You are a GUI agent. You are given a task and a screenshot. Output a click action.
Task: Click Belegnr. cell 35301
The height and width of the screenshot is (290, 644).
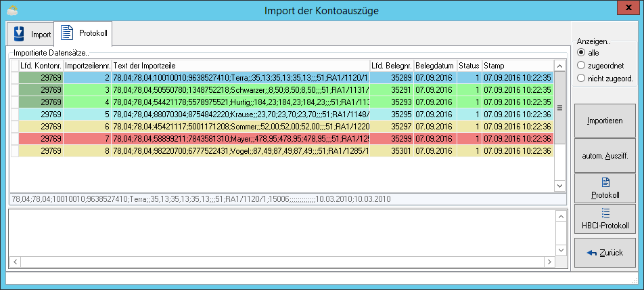pyautogui.click(x=392, y=151)
